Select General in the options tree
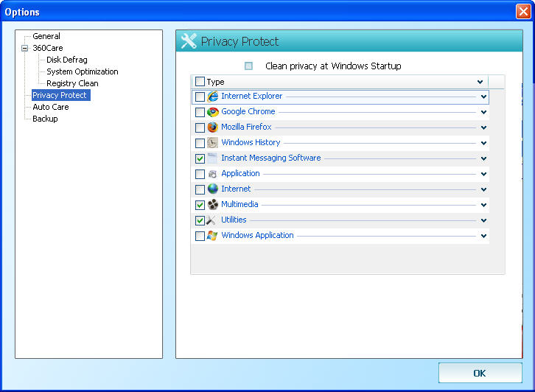This screenshot has height=392, width=535. (46, 36)
